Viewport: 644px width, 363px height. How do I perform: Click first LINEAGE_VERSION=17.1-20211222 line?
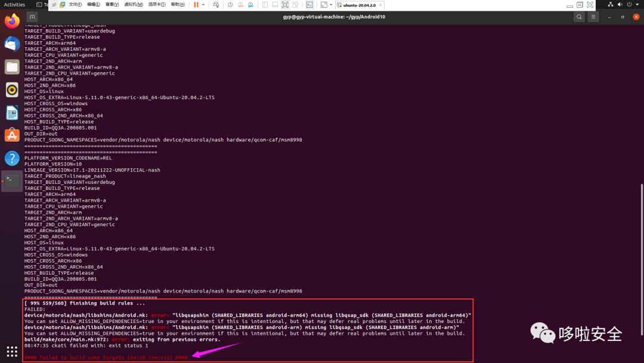pyautogui.click(x=92, y=170)
